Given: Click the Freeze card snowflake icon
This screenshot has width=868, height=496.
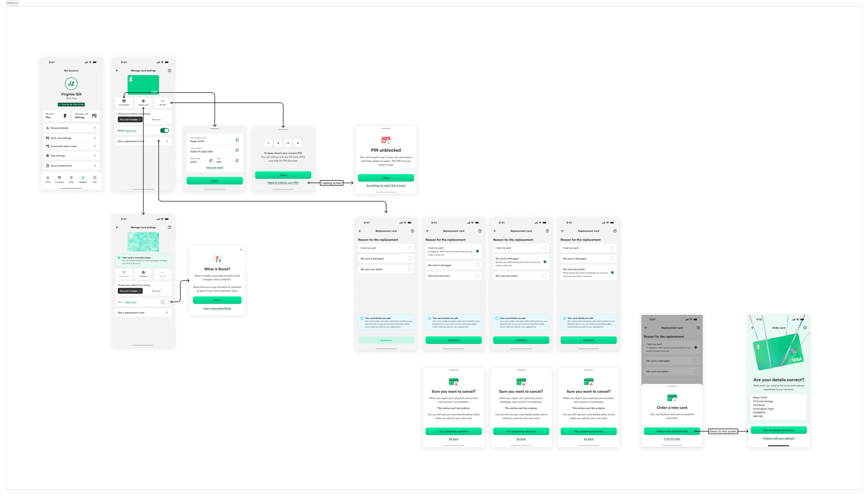Looking at the screenshot, I should pos(143,101).
